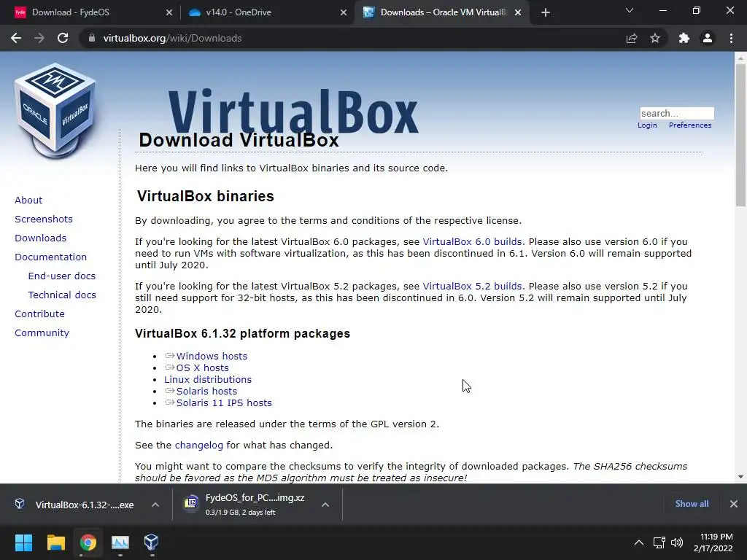Click the padlock site info icon
The image size is (747, 560).
[x=92, y=38]
